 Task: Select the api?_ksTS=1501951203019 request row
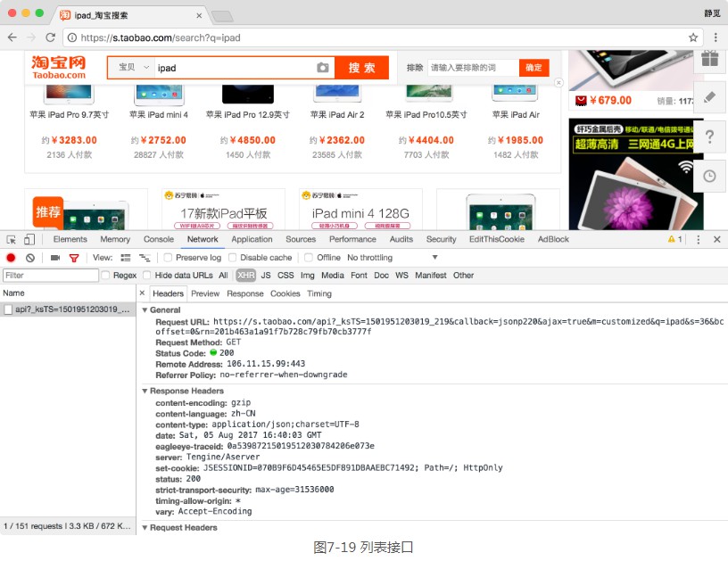68,309
